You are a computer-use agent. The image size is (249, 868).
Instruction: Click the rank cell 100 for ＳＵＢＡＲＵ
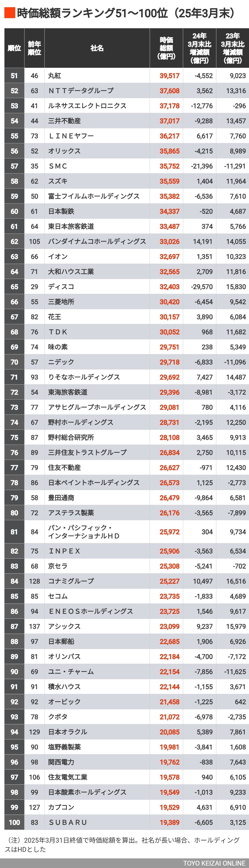click(14, 822)
